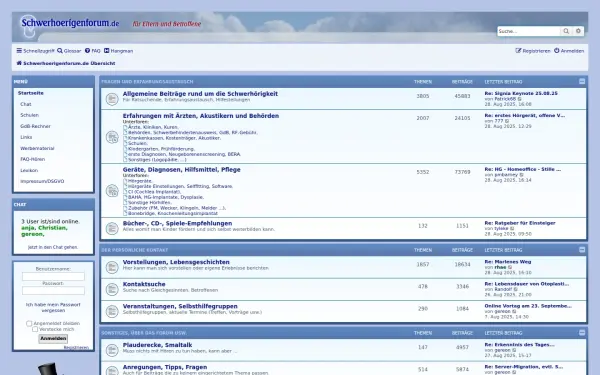Viewport: 600px width, 375px height.
Task: Check Verstecke mich checkbox
Action: point(35,329)
